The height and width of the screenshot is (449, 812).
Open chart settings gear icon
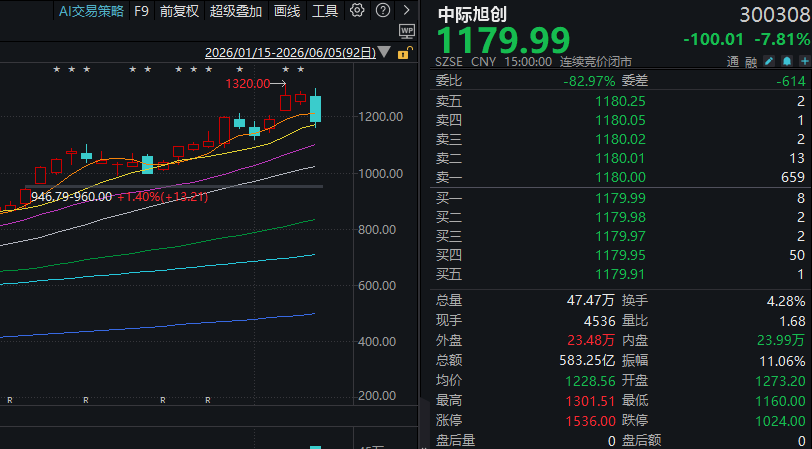coord(357,10)
